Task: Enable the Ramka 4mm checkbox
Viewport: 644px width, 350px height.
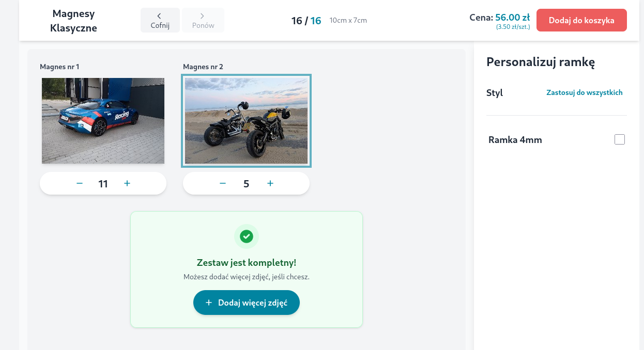Action: [x=619, y=139]
